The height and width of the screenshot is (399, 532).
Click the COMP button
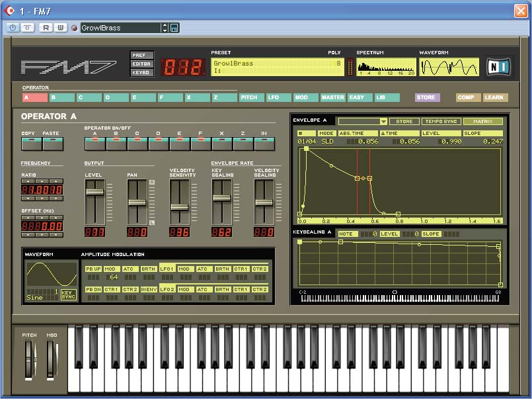468,97
